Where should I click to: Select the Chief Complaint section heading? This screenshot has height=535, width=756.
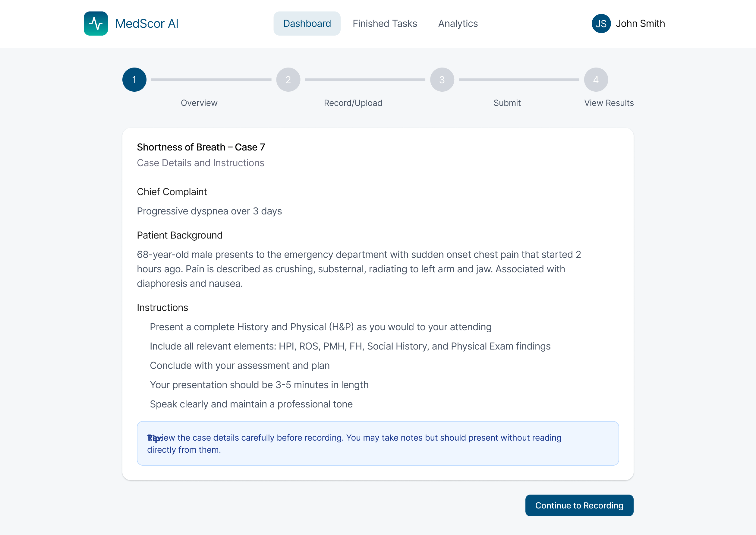pos(172,192)
